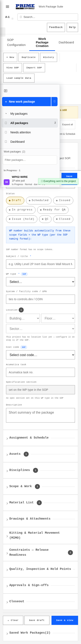Click the Save & view button

[65, 621]
